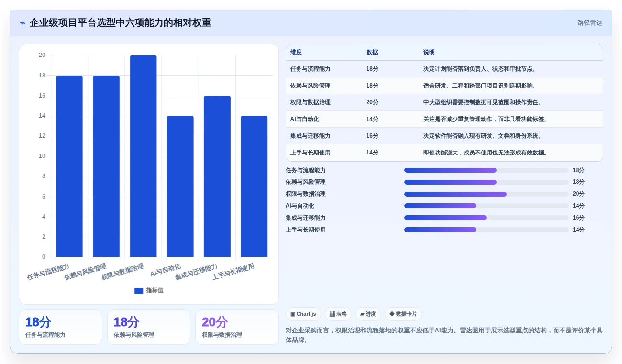Open the 18分 任务与流程能力 data card
Image resolution: width=622 pixels, height=364 pixels.
60,327
